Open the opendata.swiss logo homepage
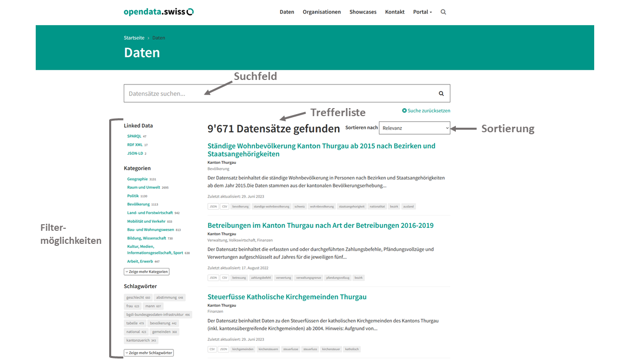Screen dimensions: 644x362 158,12
